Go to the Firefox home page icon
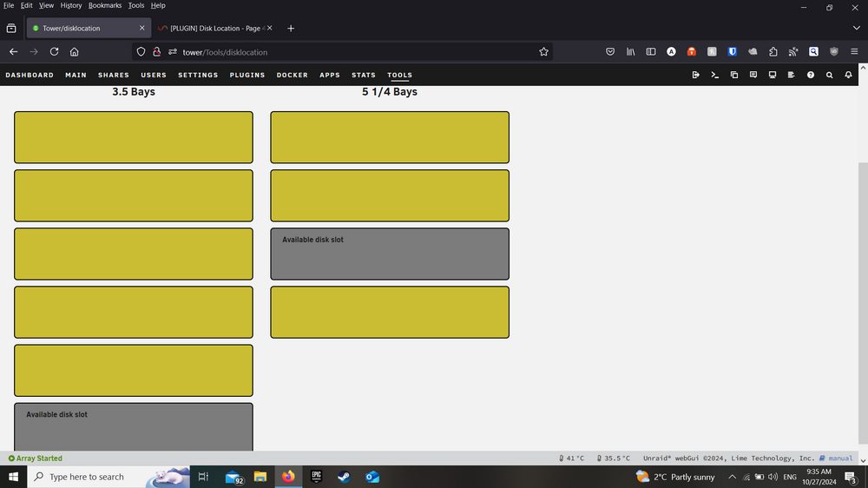Image resolution: width=868 pixels, height=488 pixels. 74,51
